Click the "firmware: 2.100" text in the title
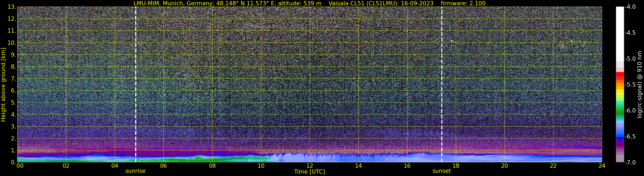This screenshot has width=644, height=176. [463, 3]
